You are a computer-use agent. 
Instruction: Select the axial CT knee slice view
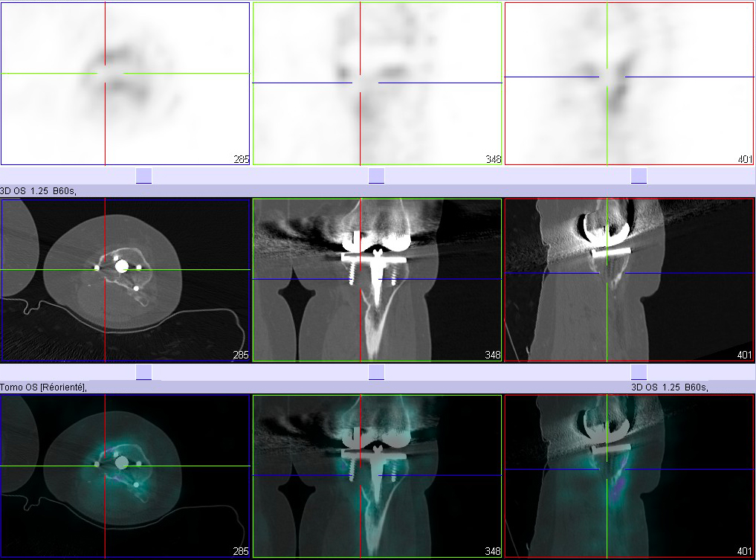click(x=126, y=280)
